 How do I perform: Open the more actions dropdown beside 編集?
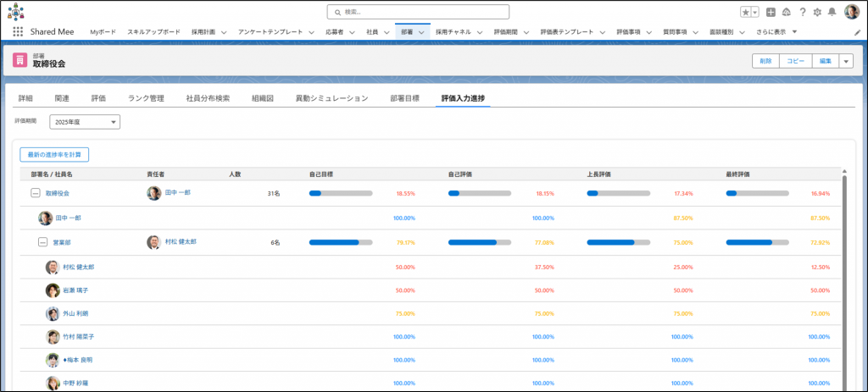(846, 61)
